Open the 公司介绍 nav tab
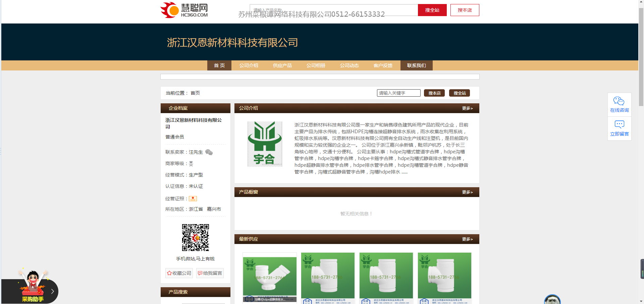This screenshot has width=644, height=304. pos(249,65)
